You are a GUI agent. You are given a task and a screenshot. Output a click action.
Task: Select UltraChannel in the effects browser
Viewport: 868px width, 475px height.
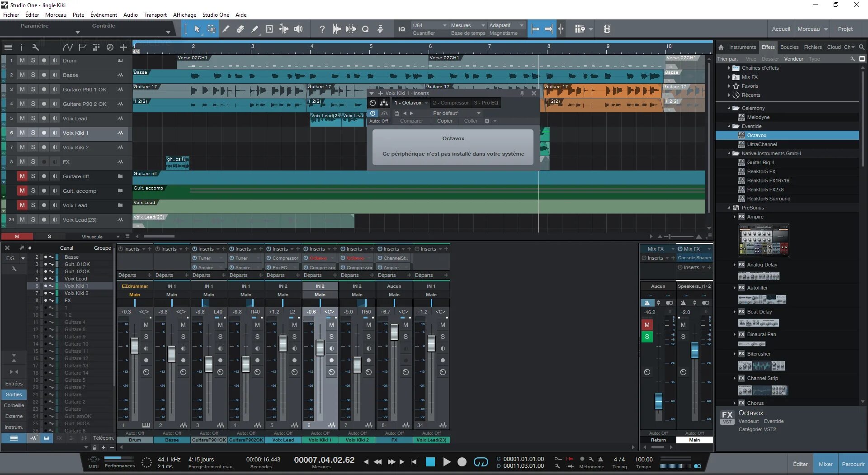point(762,144)
